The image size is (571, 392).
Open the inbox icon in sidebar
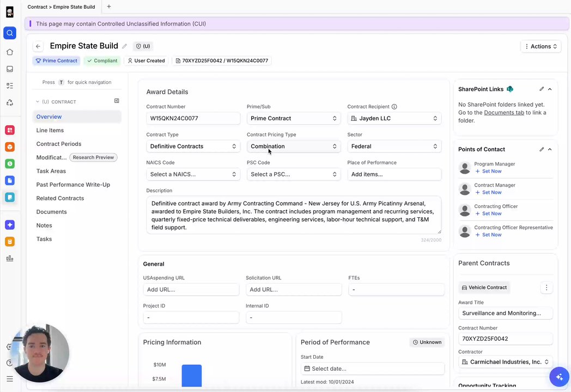point(10,69)
